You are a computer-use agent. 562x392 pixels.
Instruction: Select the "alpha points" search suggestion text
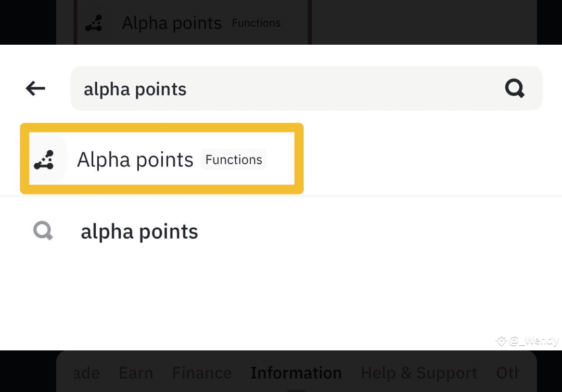coord(139,231)
